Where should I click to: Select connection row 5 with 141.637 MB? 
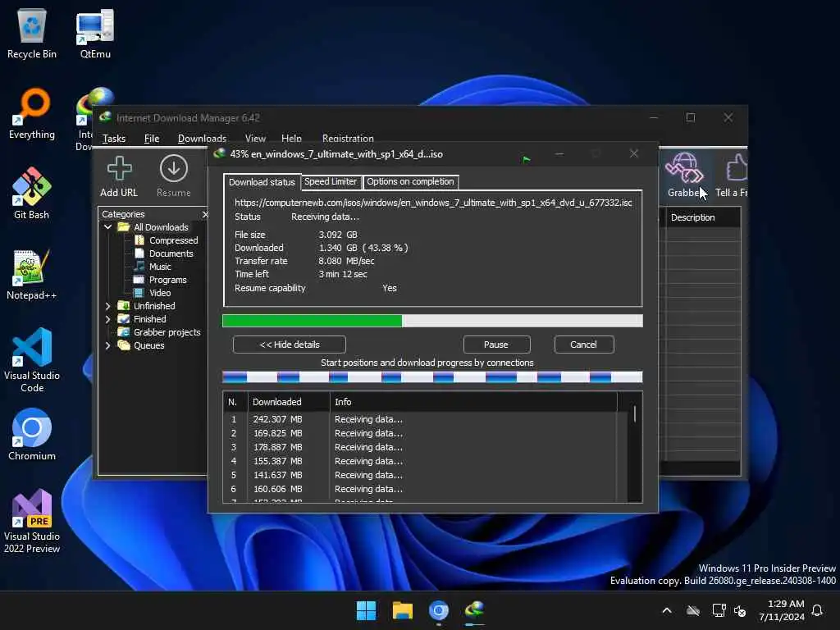click(420, 475)
